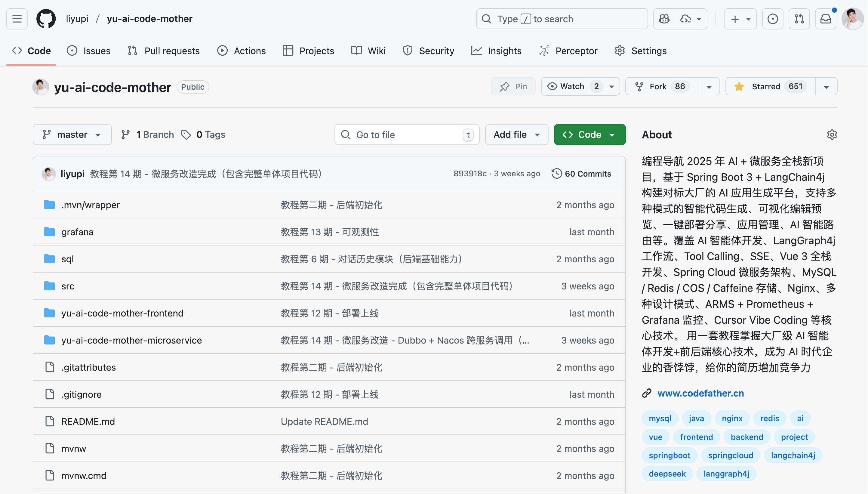Open the GitHub homepage logo
The height and width of the screenshot is (494, 868).
pos(46,19)
